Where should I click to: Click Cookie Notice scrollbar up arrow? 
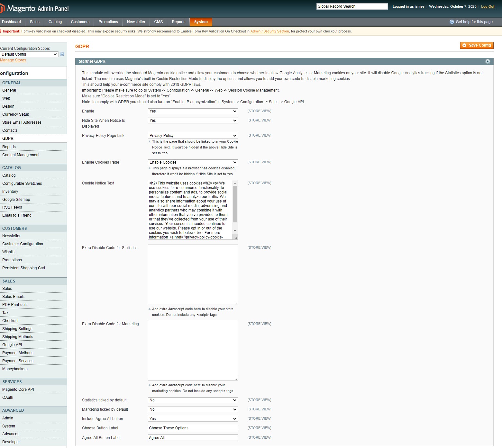coord(235,183)
